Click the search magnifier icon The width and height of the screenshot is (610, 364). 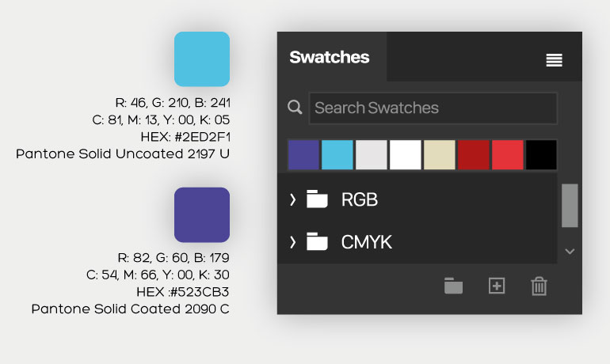click(x=295, y=108)
